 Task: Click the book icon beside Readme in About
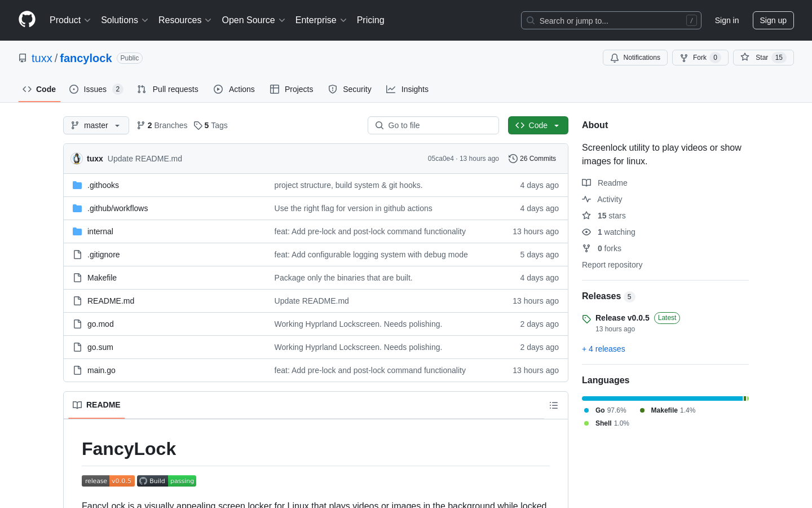[586, 183]
